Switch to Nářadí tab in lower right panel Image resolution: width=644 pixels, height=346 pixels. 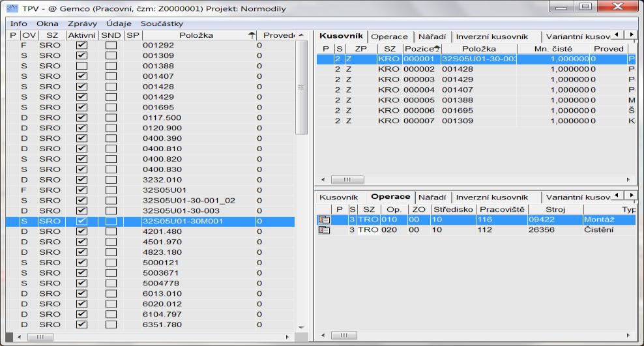click(x=432, y=197)
